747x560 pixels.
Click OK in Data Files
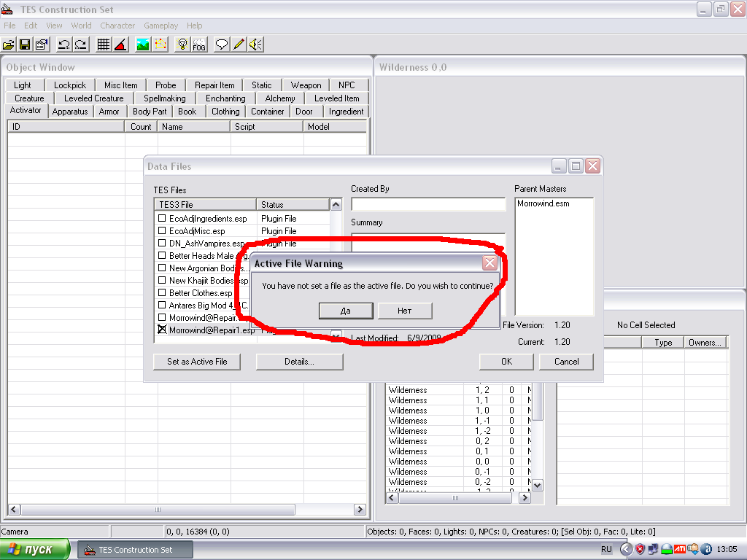[506, 362]
